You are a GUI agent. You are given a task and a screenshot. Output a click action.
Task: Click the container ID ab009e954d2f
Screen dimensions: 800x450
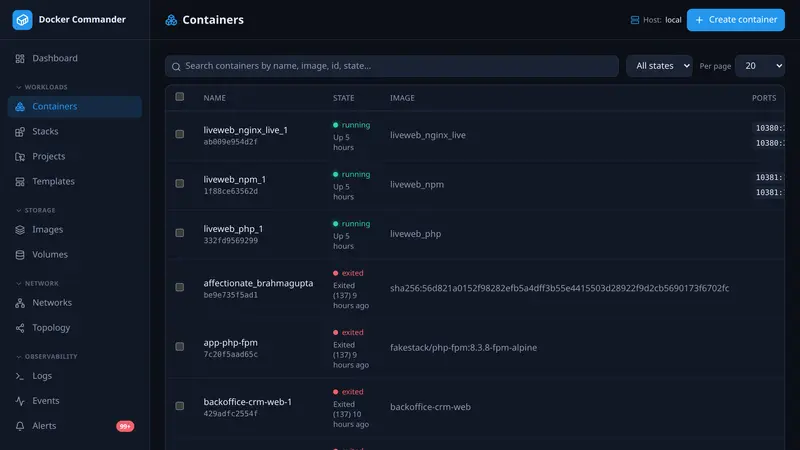pyautogui.click(x=230, y=142)
